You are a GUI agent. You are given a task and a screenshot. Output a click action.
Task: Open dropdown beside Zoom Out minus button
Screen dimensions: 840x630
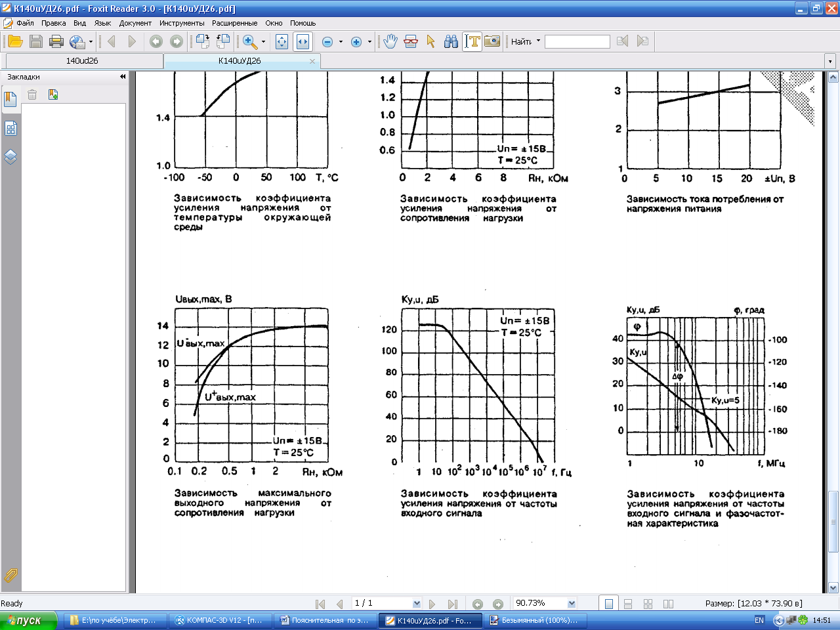click(x=341, y=42)
